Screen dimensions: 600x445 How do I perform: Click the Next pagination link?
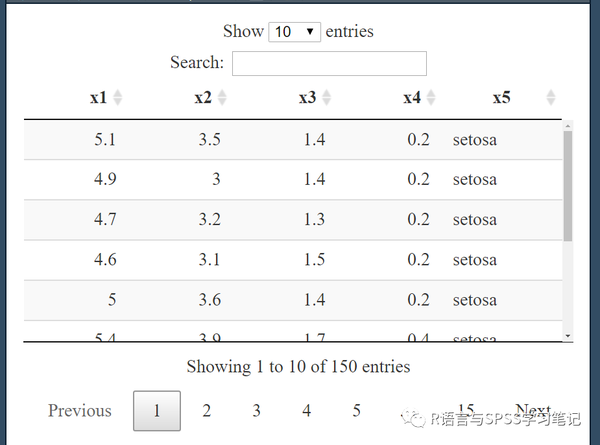pyautogui.click(x=533, y=410)
